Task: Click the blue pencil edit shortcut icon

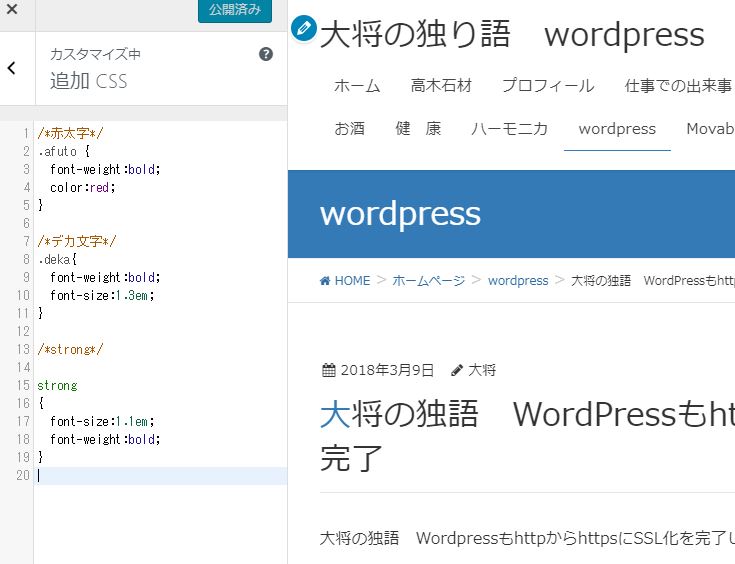Action: click(303, 28)
